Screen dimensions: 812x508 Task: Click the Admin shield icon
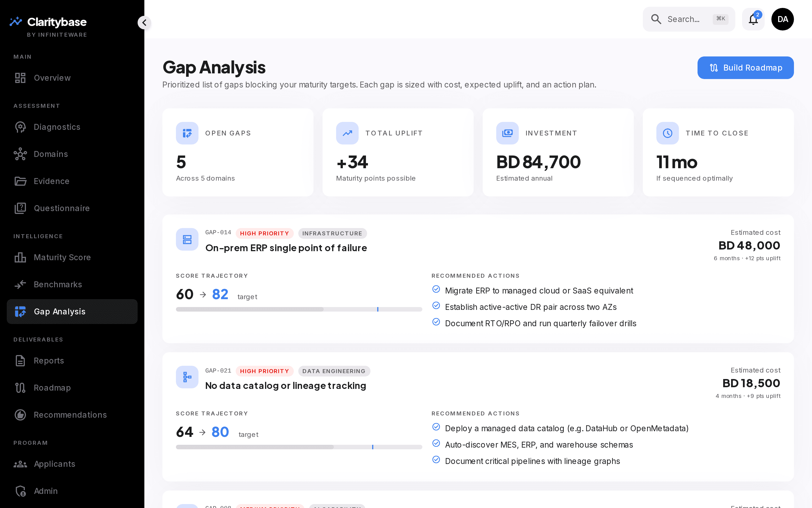coord(21,491)
